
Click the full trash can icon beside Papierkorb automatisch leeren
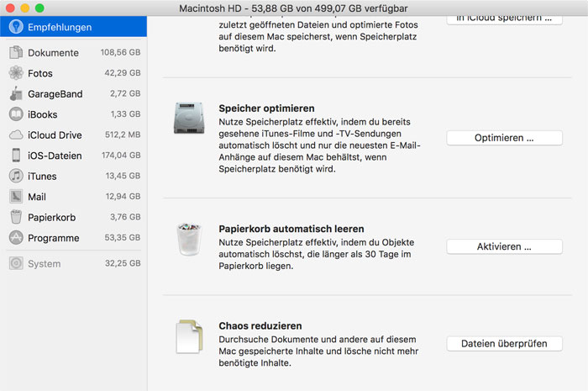click(x=189, y=240)
